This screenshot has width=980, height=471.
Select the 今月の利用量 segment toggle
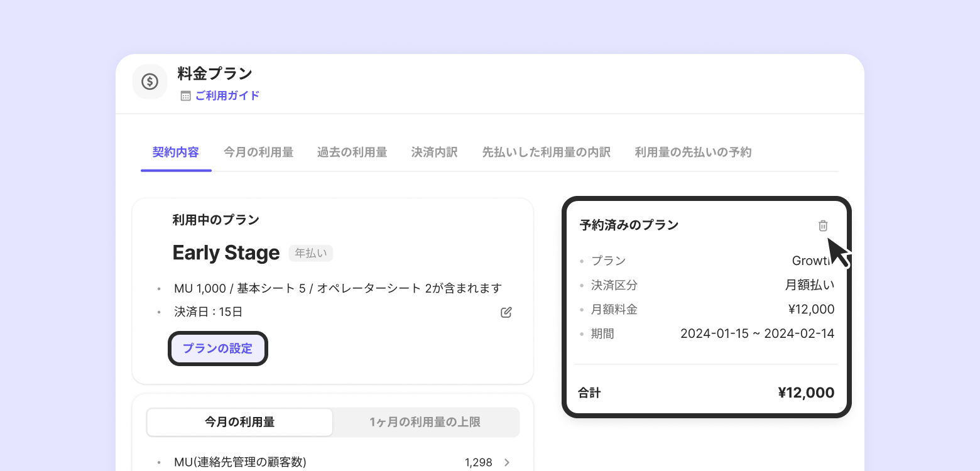pos(240,422)
